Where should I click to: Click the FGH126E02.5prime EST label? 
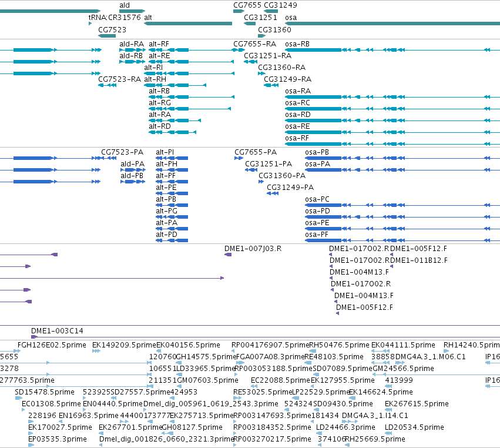pyautogui.click(x=52, y=345)
